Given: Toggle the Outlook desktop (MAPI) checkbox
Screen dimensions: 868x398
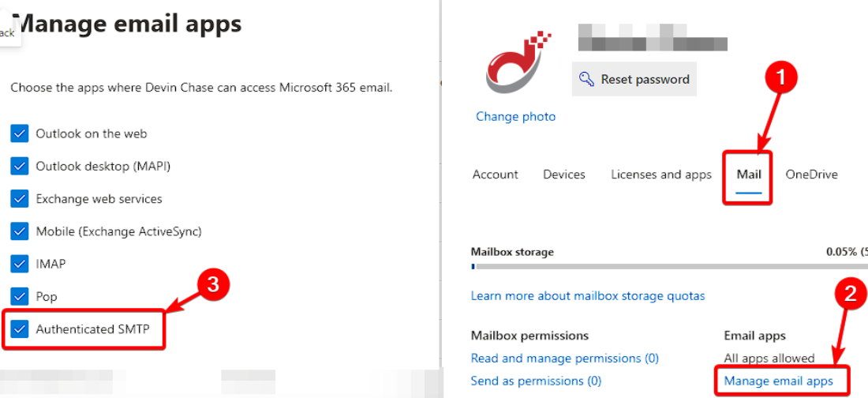Looking at the screenshot, I should 20,166.
